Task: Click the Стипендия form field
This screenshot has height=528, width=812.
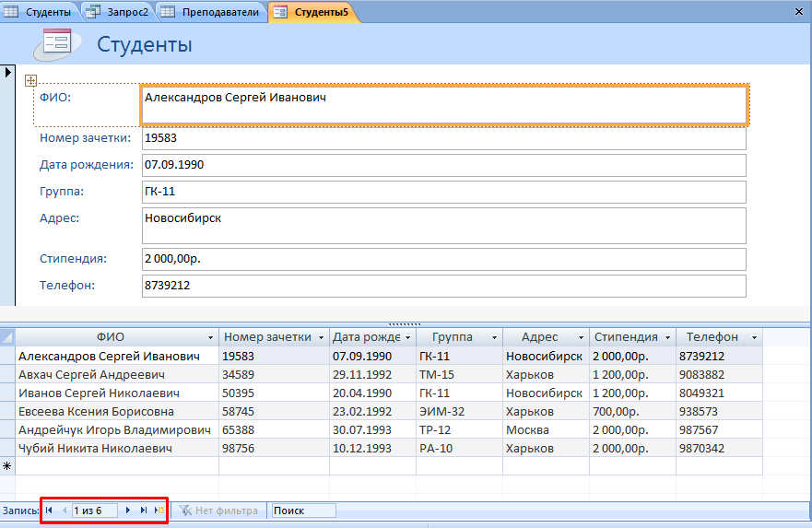Action: coord(444,259)
